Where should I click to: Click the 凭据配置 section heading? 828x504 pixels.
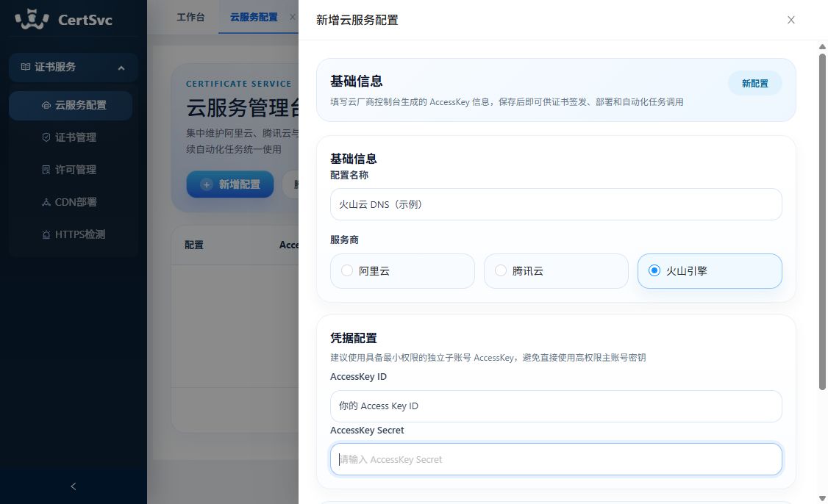353,338
